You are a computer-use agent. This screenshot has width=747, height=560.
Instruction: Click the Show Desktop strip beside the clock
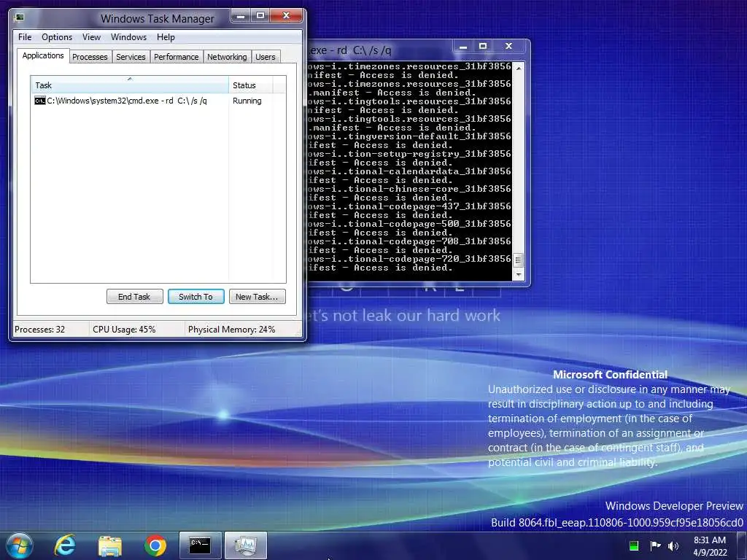click(x=743, y=545)
